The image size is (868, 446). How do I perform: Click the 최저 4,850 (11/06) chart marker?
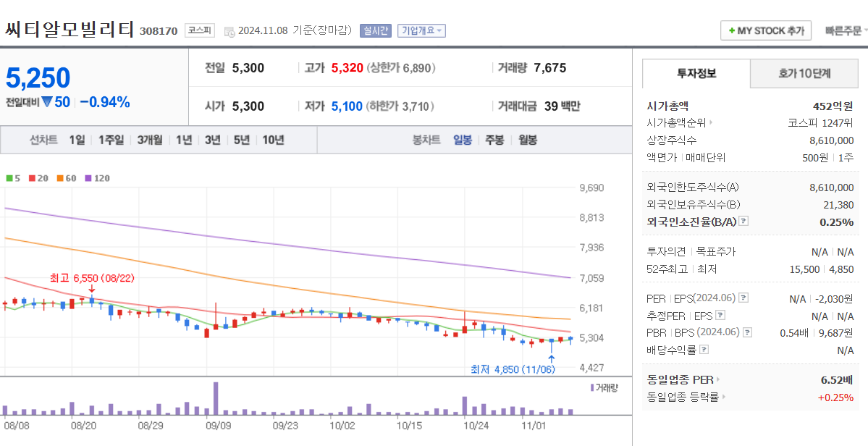coord(513,369)
